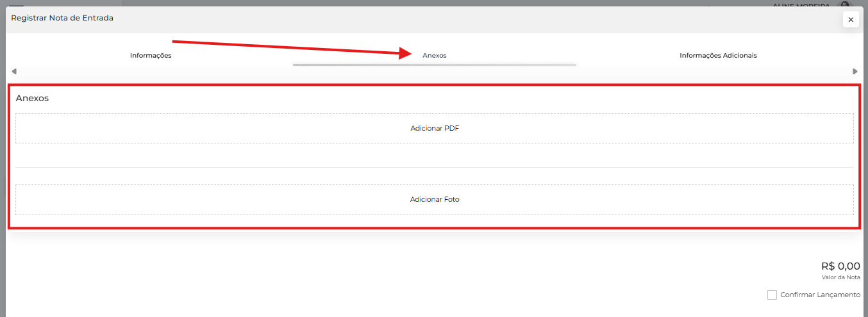Image resolution: width=868 pixels, height=317 pixels.
Task: Click the ALINE MOREIRA user name
Action: coord(801,4)
